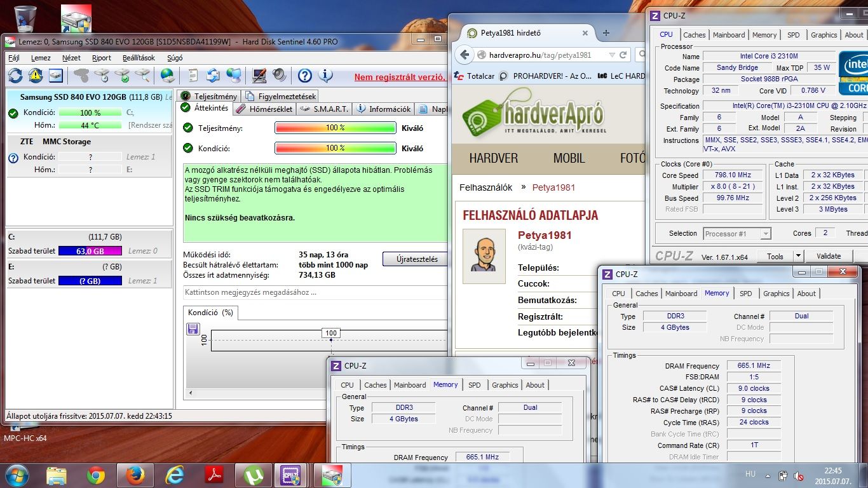Click the disk with magnifier icon

coord(142,76)
